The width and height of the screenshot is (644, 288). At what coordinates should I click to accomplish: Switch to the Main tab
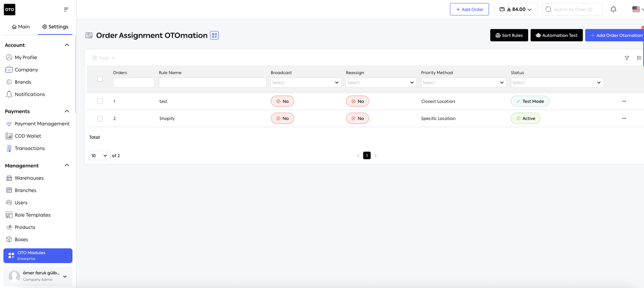21,27
